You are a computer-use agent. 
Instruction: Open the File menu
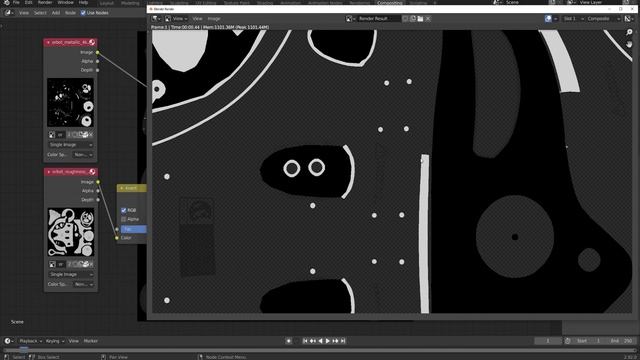point(16,2)
